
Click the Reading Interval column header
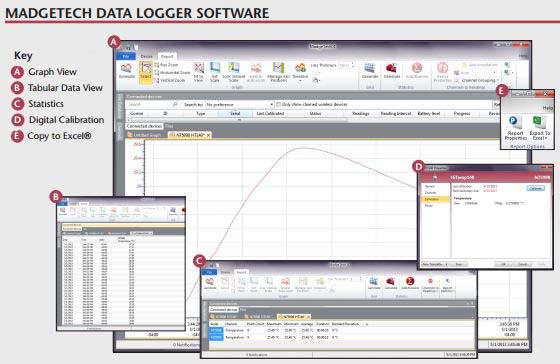pos(395,113)
